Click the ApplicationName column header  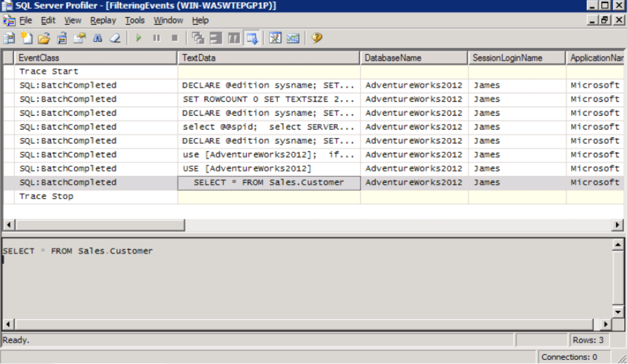click(x=595, y=58)
